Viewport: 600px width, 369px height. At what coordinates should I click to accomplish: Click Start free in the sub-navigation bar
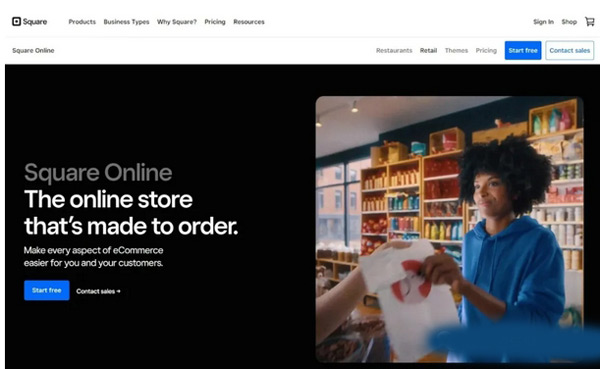click(x=523, y=50)
